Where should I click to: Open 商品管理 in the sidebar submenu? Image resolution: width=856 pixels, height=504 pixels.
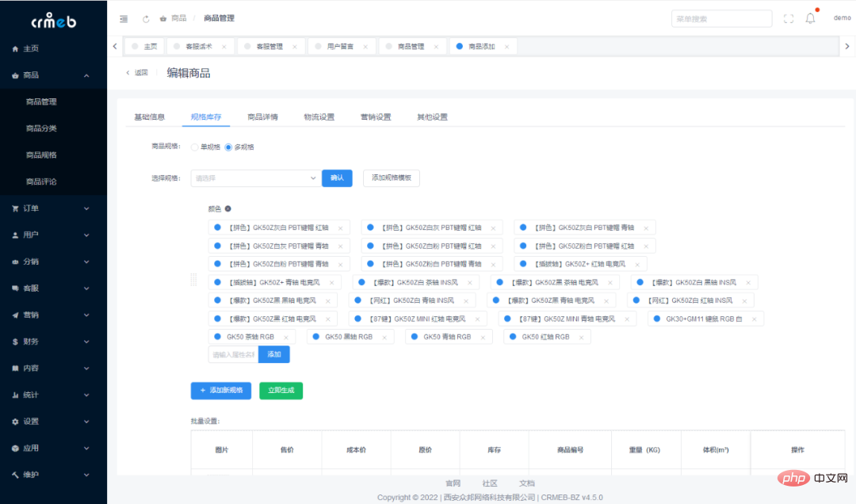pyautogui.click(x=41, y=102)
